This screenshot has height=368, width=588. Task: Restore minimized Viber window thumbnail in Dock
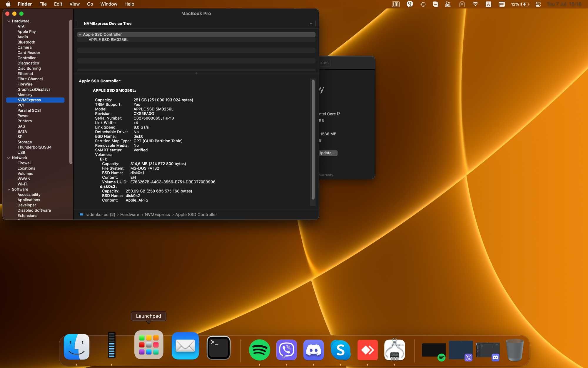(x=461, y=350)
